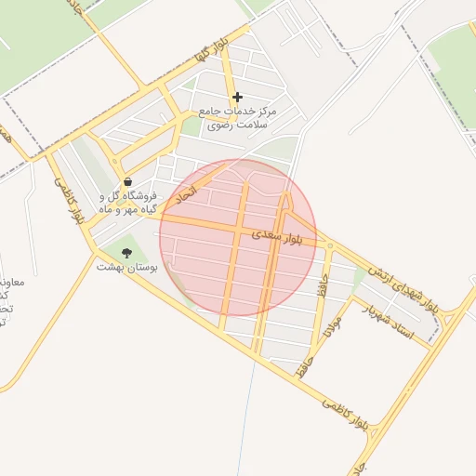Click the medical cross icon on the map

click(x=237, y=98)
